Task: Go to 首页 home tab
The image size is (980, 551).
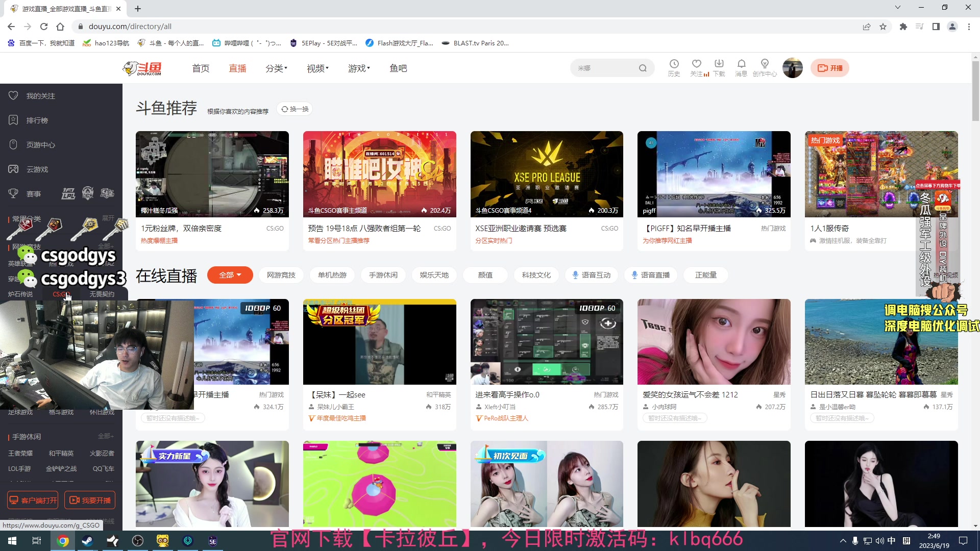Action: (201, 68)
